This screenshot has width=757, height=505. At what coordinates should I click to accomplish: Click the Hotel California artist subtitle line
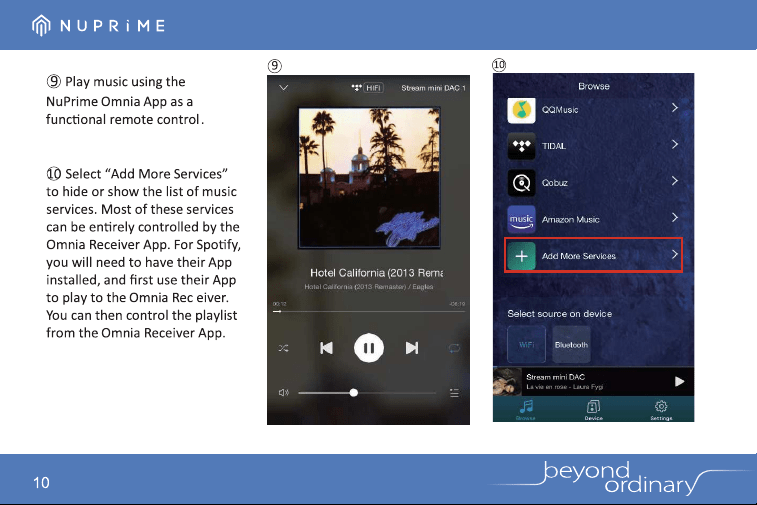(369, 287)
